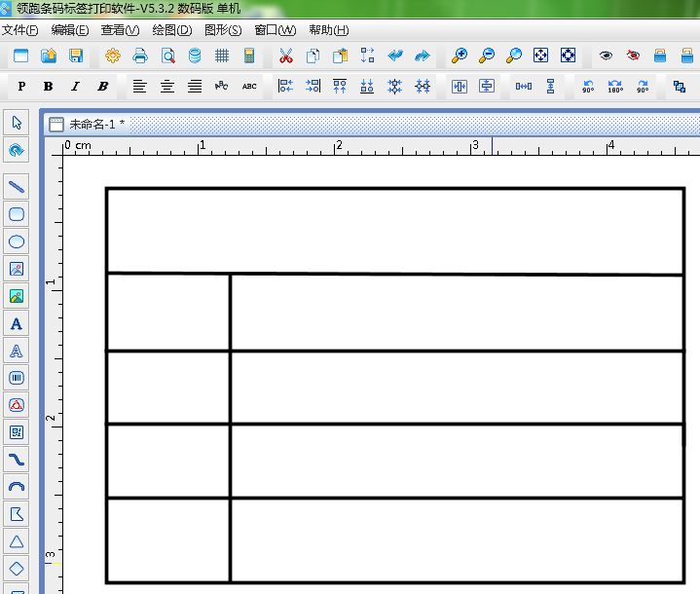This screenshot has height=594, width=700.
Task: Select the single-line text tool
Action: (17, 323)
